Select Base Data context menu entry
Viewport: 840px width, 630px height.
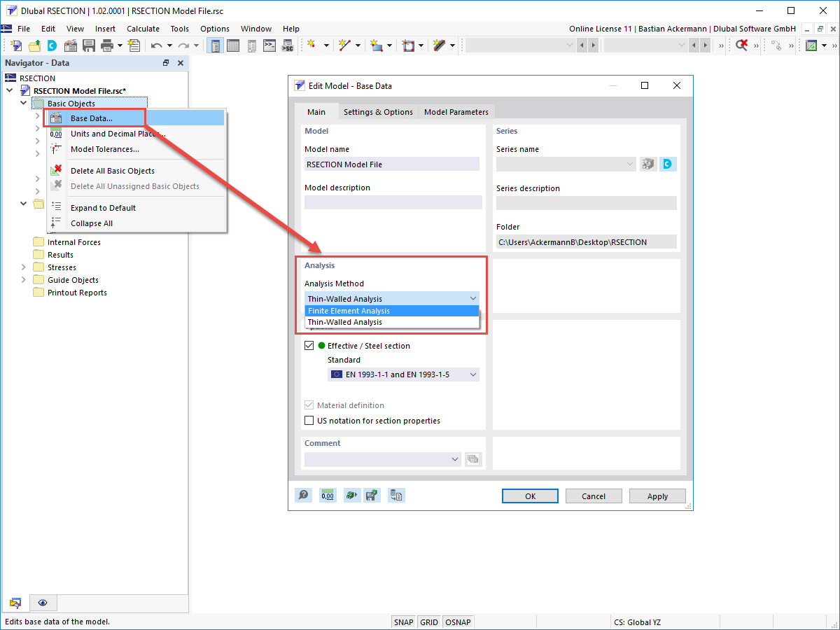pos(134,118)
